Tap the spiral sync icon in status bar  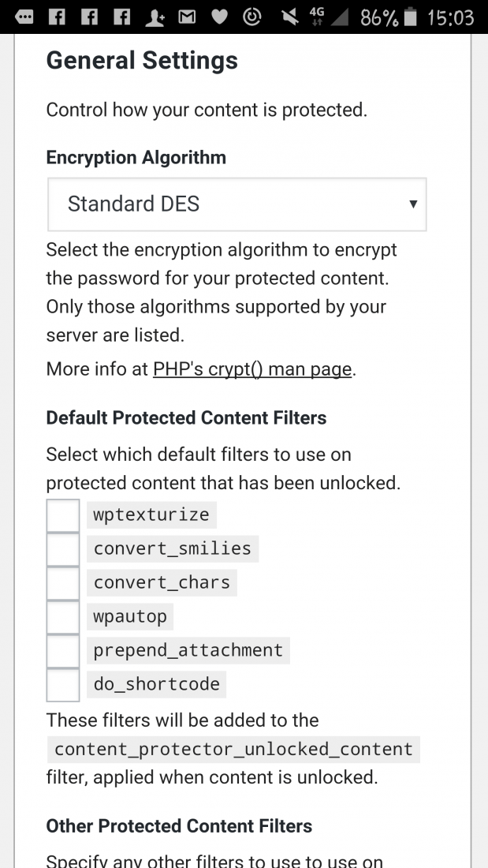pos(252,17)
